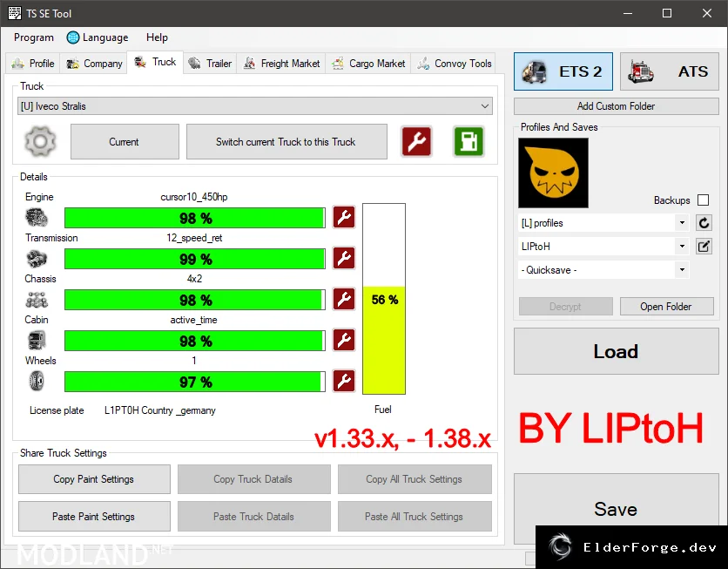Click the Engine 98 % condition bar
The image size is (728, 569).
[x=195, y=218]
